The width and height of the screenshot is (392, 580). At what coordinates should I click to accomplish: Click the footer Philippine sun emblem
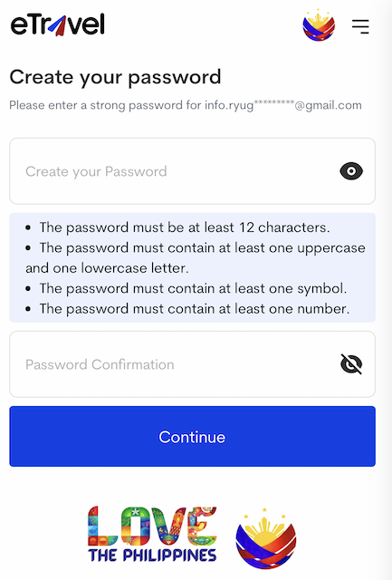(x=265, y=538)
